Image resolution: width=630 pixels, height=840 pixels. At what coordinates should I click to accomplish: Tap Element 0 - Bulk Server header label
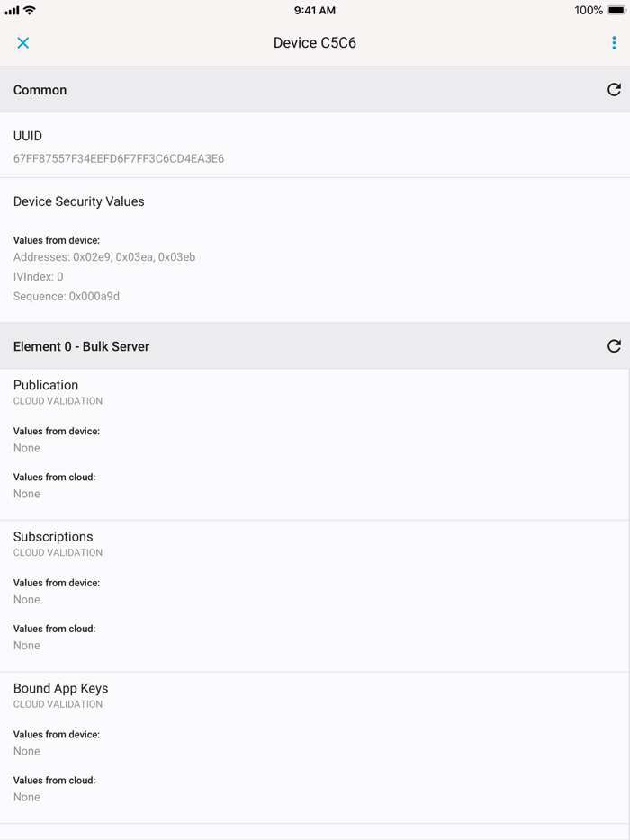click(81, 346)
